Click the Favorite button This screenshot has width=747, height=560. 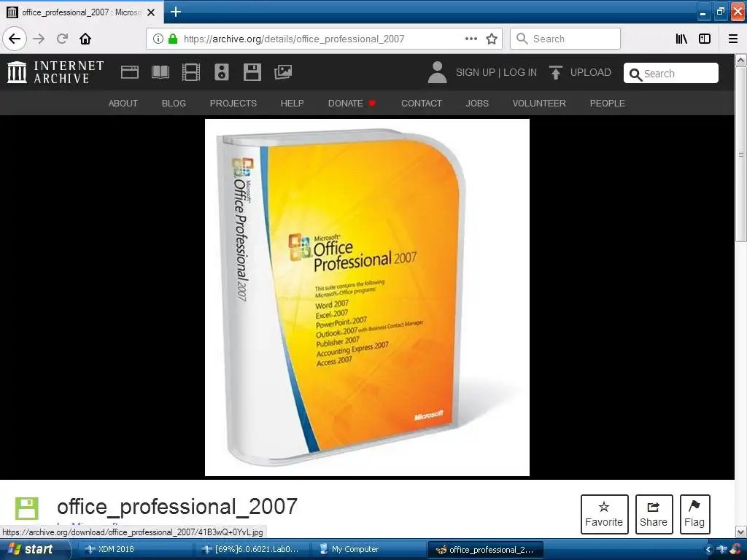pyautogui.click(x=604, y=514)
